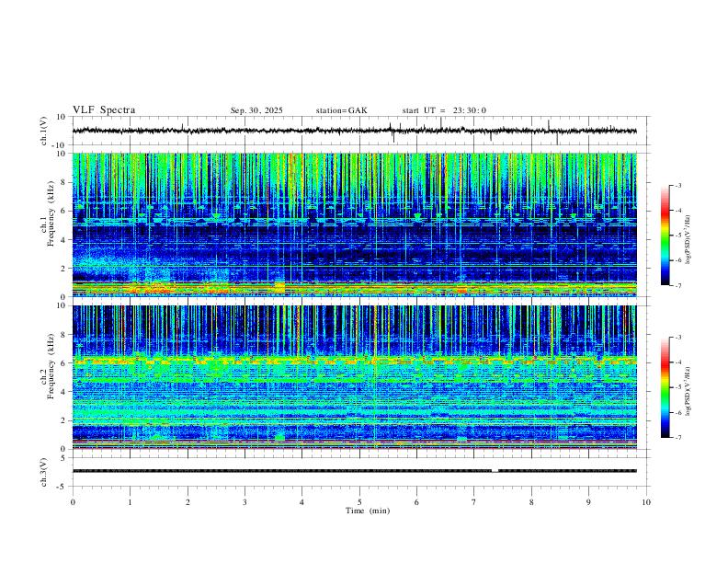Click the ch.2 colorbar log(PSD) label
728x563 pixels.
[688, 391]
